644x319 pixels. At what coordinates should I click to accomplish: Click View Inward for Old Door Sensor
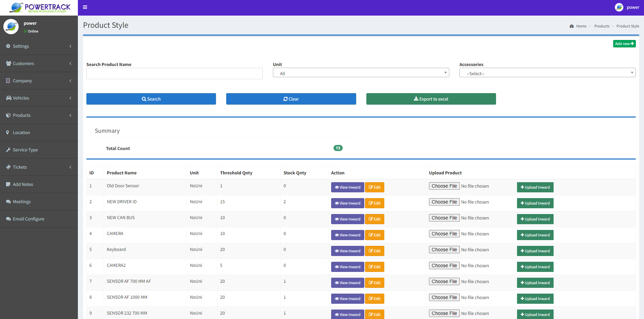click(x=347, y=187)
